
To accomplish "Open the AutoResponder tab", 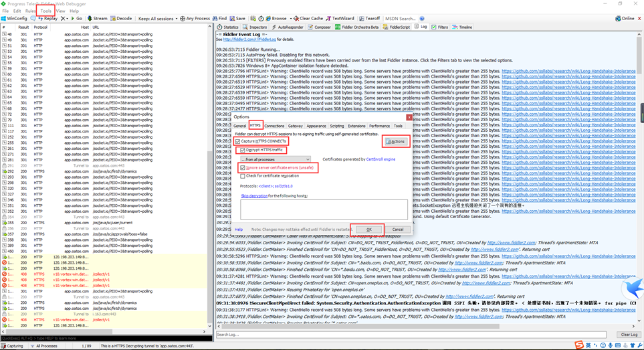I will tap(287, 27).
